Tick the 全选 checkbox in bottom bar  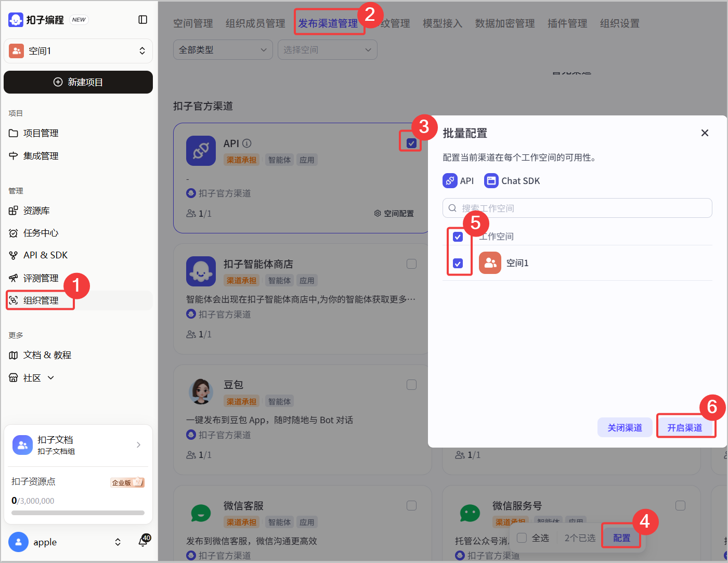[522, 538]
